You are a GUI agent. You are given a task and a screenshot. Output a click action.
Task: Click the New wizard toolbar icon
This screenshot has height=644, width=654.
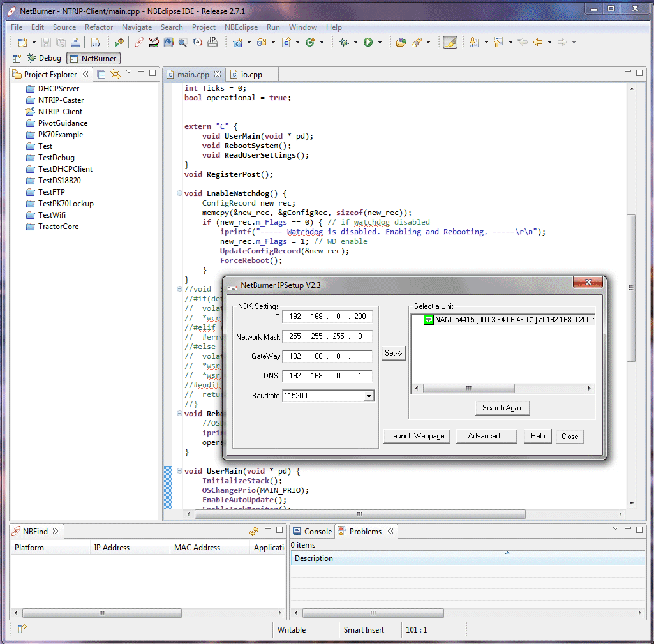pos(22,42)
